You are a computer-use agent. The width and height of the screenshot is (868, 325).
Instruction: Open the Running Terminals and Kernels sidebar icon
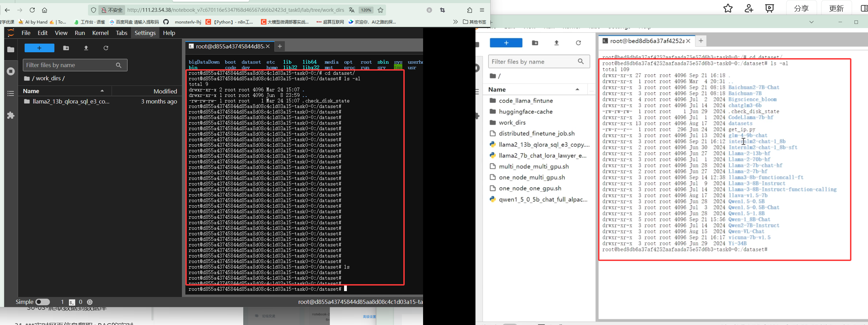(11, 71)
